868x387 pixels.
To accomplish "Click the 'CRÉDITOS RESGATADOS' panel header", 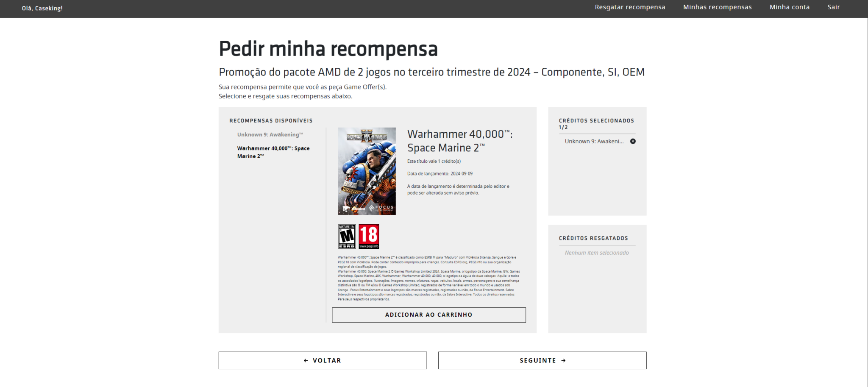I will [593, 238].
